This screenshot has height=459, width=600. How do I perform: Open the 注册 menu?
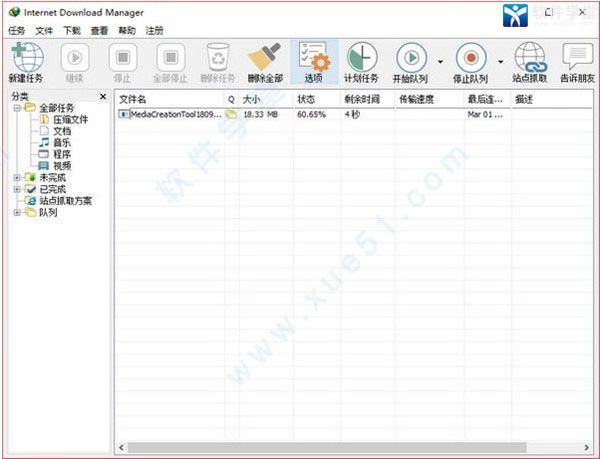coord(155,31)
